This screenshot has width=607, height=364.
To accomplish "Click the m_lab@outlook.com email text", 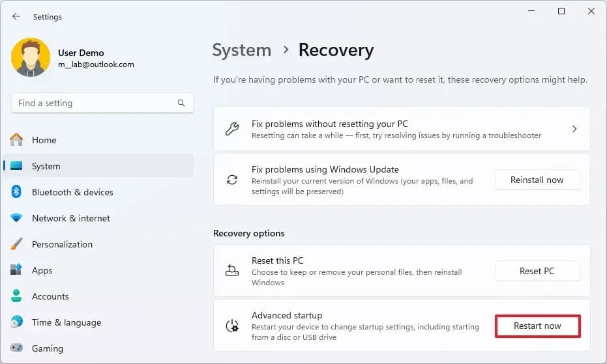I will pyautogui.click(x=96, y=64).
